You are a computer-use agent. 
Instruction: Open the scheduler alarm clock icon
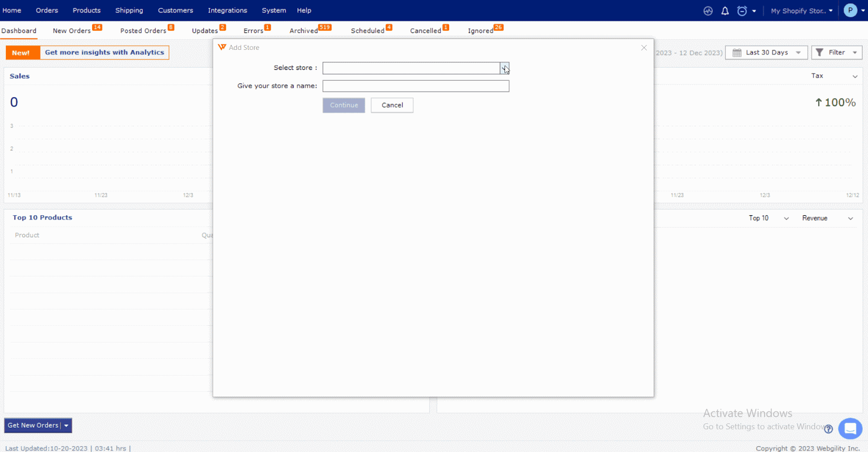click(742, 11)
